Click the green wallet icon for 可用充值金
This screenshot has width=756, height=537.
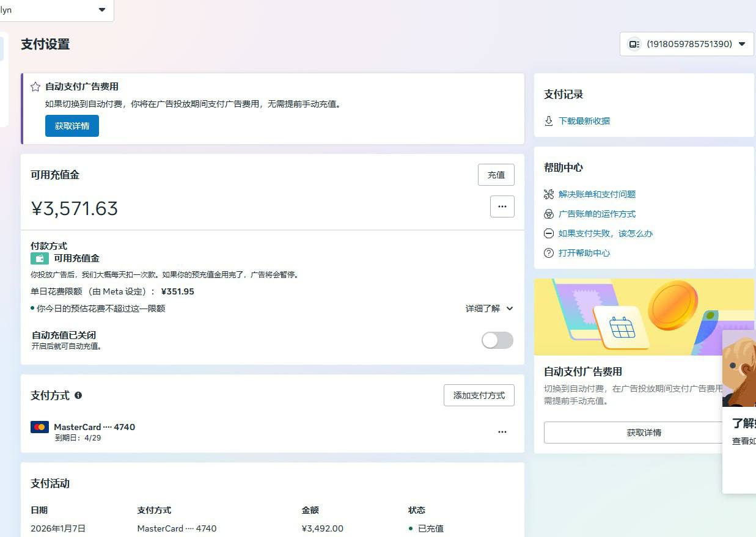click(40, 258)
